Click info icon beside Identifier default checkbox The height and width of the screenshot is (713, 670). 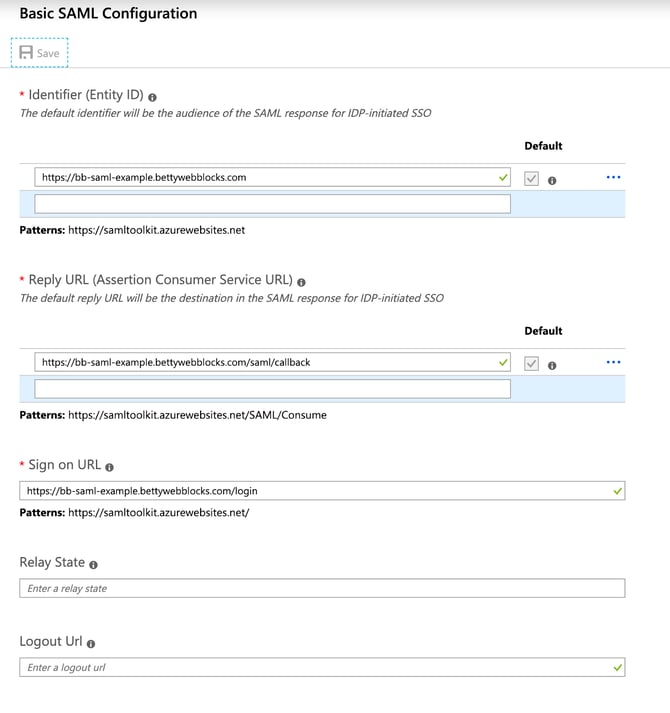coord(552,180)
